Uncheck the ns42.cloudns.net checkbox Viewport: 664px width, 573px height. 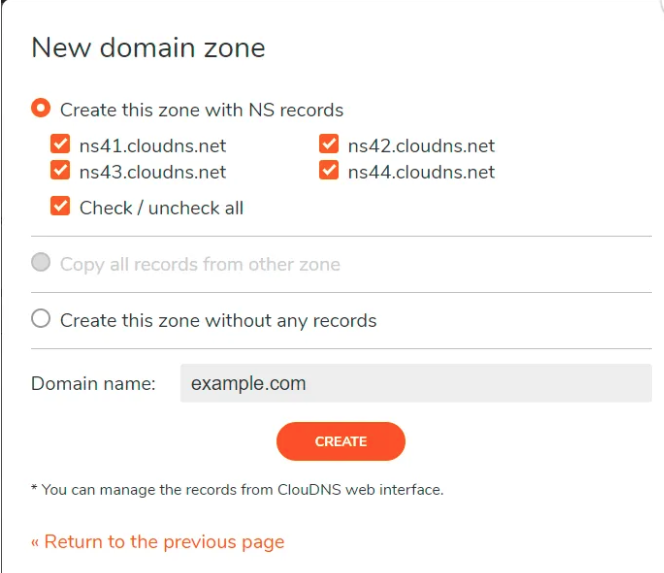point(329,145)
